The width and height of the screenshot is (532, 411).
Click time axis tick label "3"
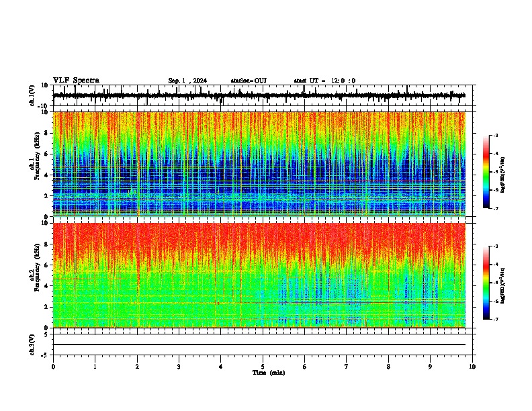[x=179, y=367]
